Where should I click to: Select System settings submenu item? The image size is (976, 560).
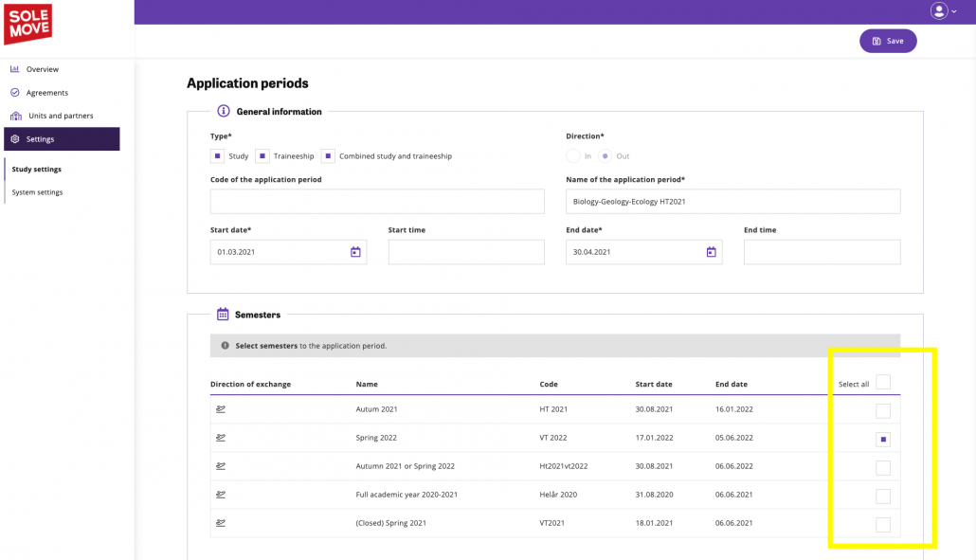tap(37, 192)
